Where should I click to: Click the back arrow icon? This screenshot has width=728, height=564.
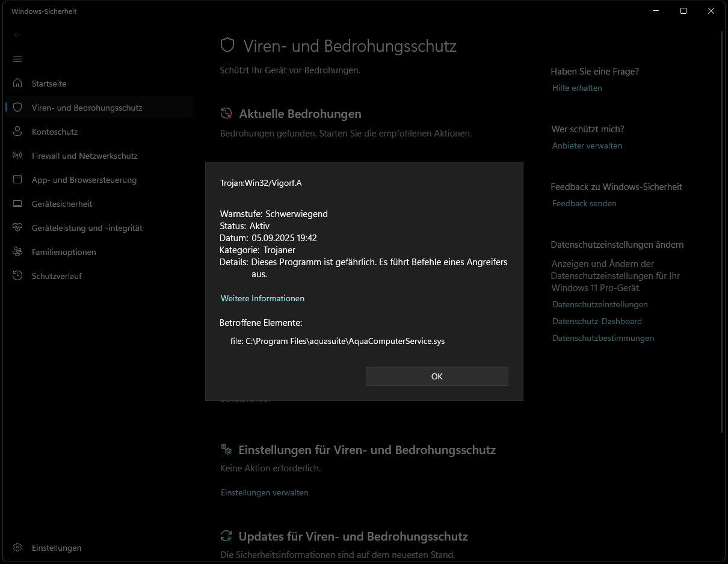(17, 35)
